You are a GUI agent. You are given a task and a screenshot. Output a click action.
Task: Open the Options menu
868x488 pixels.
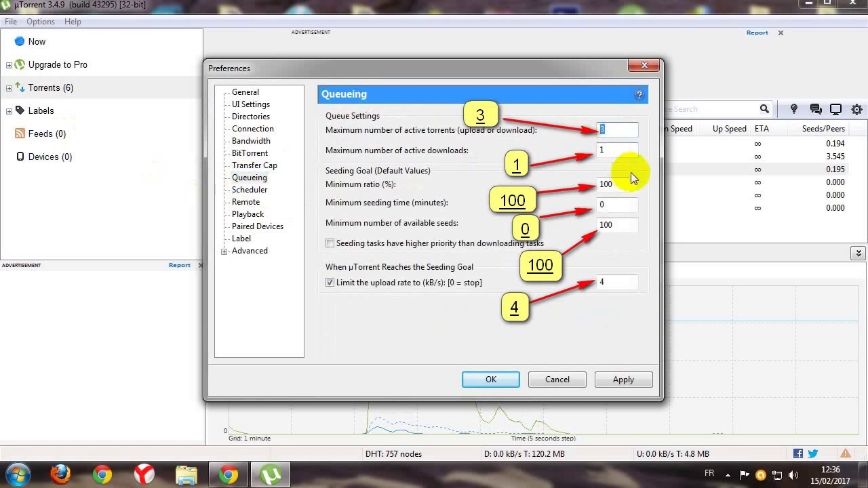pos(41,22)
